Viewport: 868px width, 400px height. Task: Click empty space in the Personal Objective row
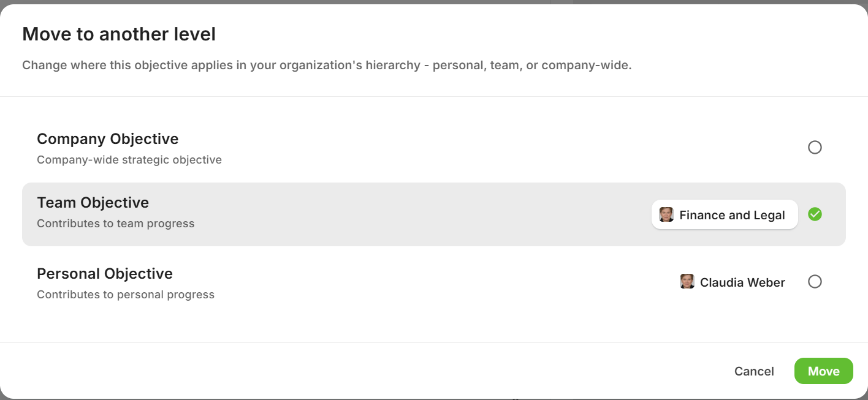[429, 282]
